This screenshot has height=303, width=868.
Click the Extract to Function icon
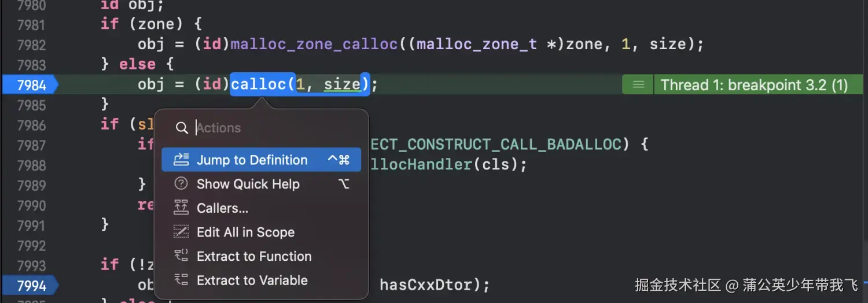pyautogui.click(x=181, y=256)
